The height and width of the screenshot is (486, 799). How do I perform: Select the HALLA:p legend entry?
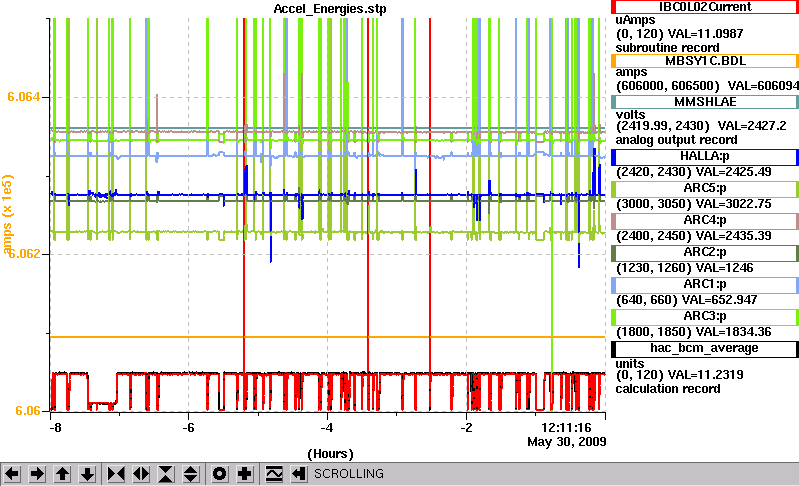click(x=705, y=157)
